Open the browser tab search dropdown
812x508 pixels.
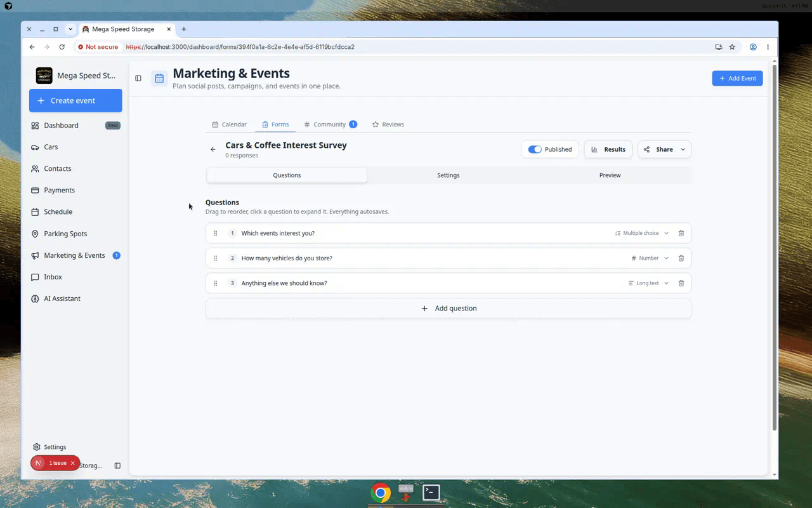point(70,29)
